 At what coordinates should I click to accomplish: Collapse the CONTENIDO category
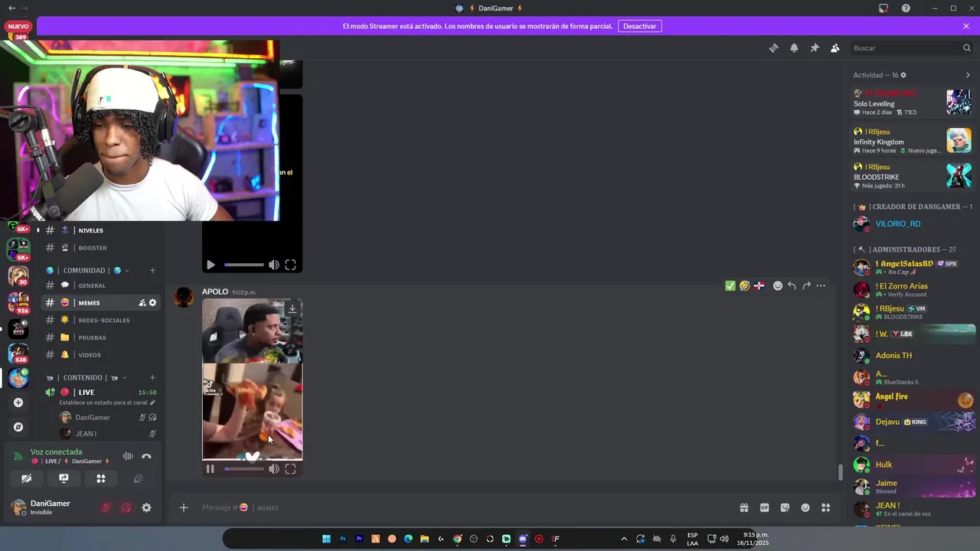click(x=87, y=377)
